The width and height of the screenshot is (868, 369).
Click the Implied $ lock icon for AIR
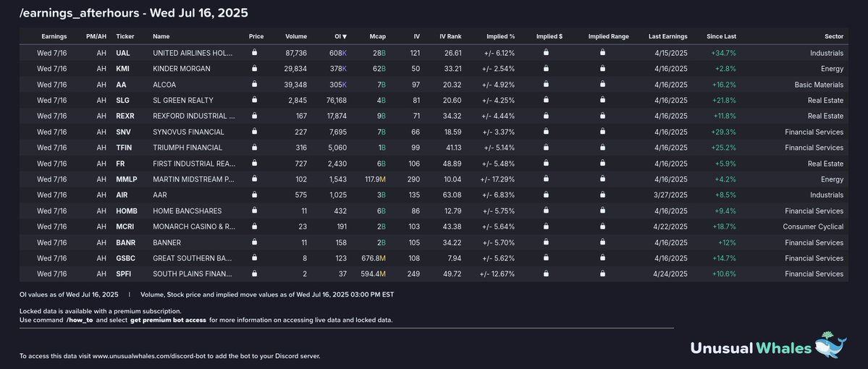click(546, 195)
